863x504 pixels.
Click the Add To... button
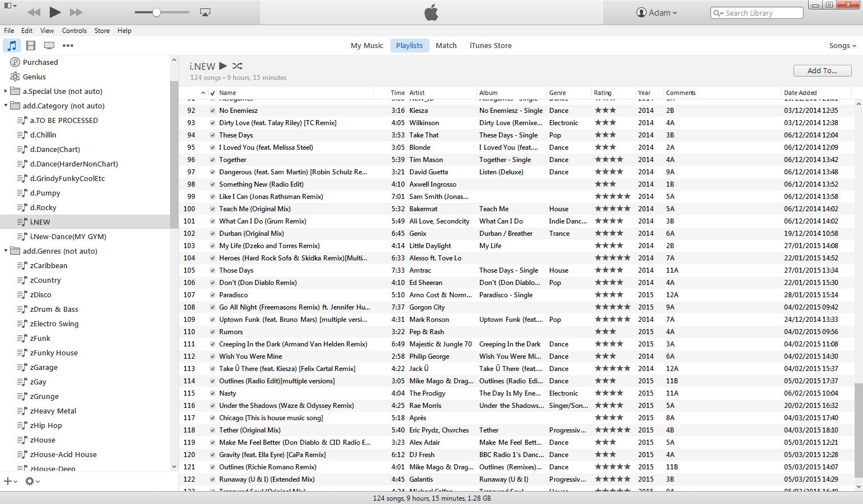822,70
